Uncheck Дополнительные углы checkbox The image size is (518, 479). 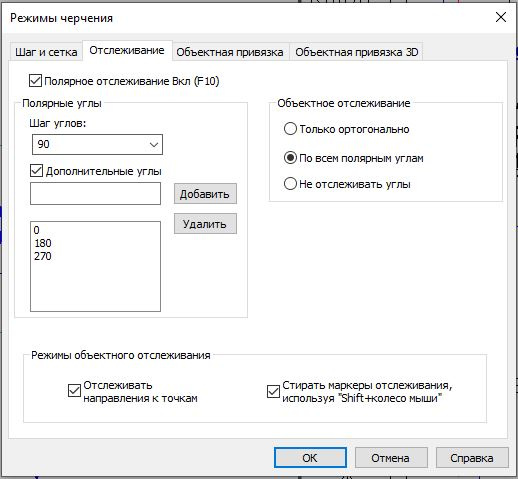click(36, 171)
